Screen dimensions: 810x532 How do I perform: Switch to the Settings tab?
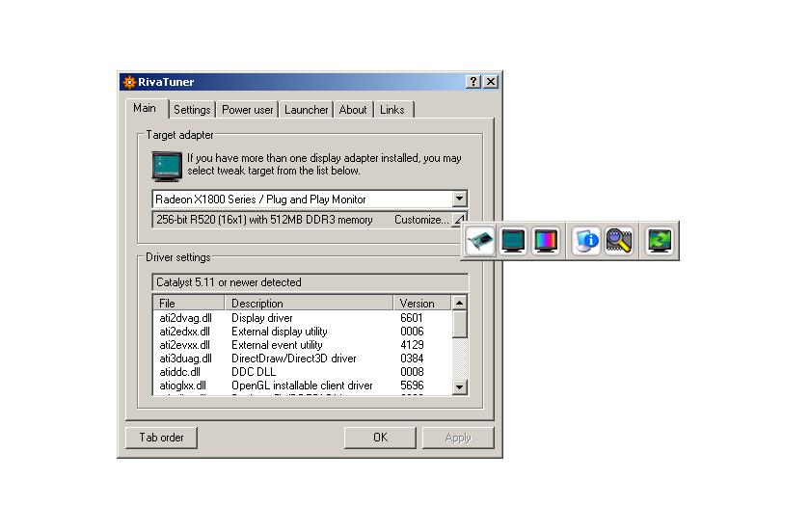coord(192,110)
